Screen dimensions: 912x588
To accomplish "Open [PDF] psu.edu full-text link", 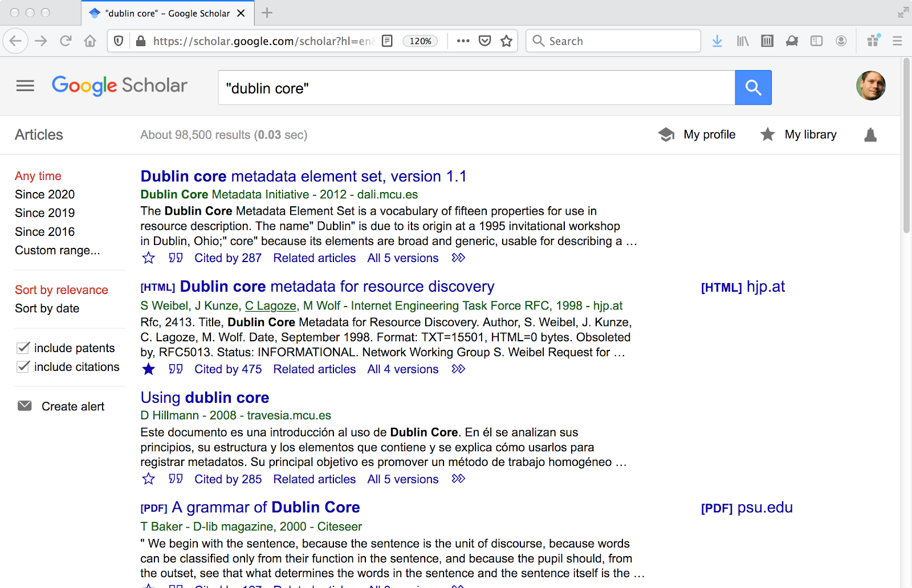I will pyautogui.click(x=747, y=508).
